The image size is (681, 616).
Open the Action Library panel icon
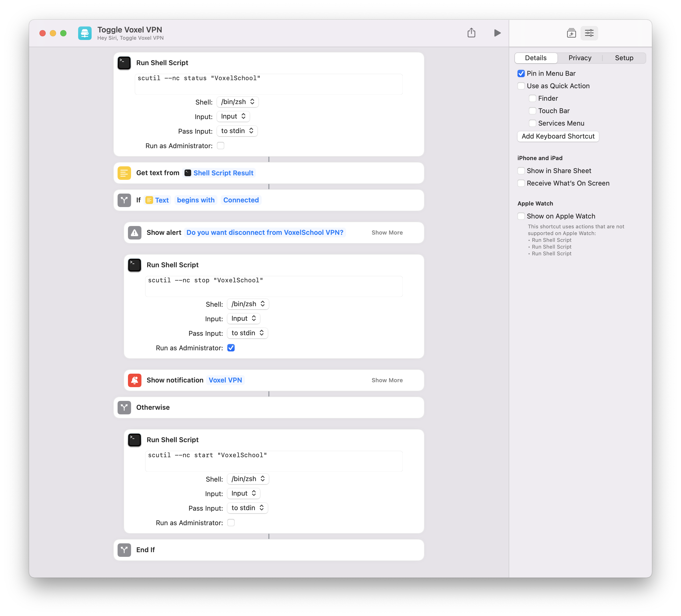(x=571, y=33)
